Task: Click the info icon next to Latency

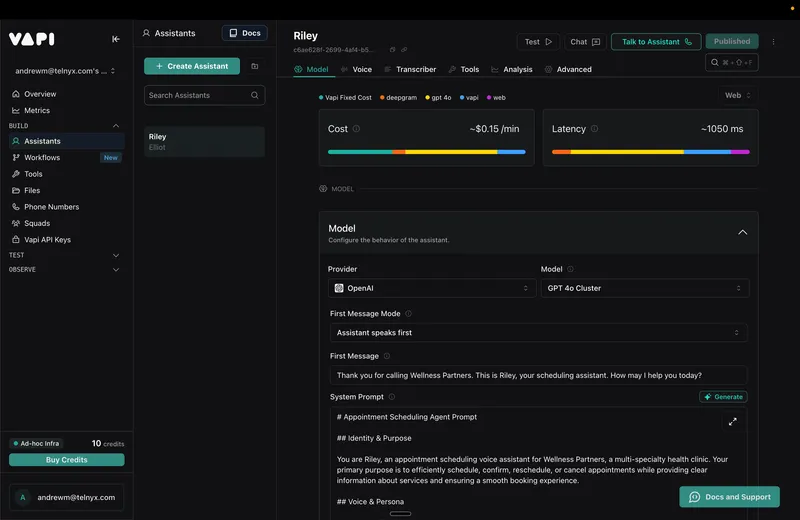Action: coord(597,129)
